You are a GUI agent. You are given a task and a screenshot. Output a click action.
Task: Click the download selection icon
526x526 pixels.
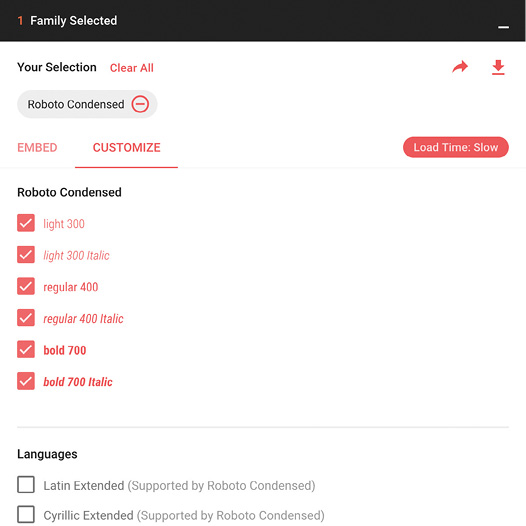tap(498, 67)
